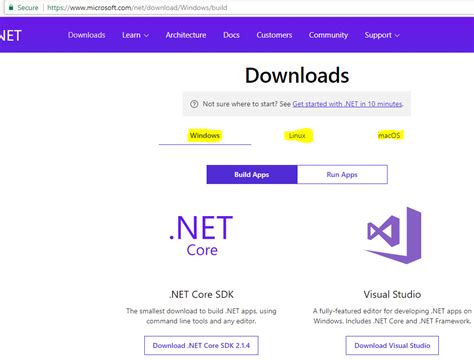The image size is (474, 360).
Task: Click the .NET logo in header
Action: (11, 36)
